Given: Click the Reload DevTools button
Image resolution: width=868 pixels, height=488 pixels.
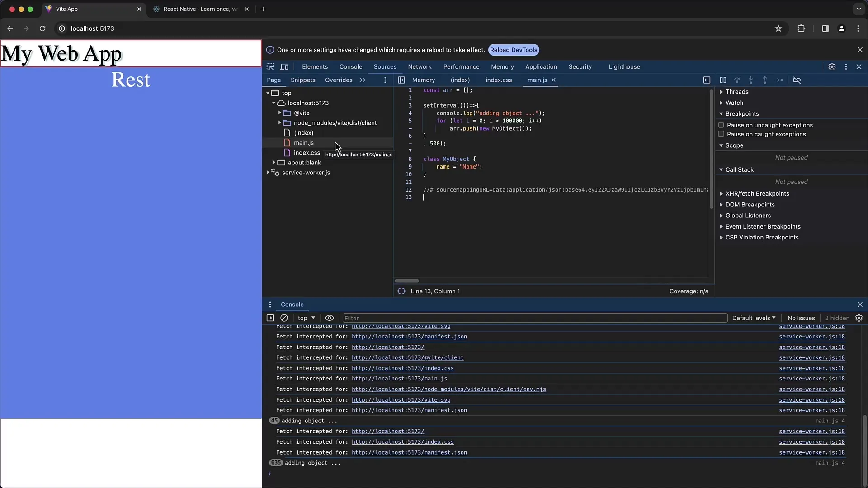Looking at the screenshot, I should click(514, 50).
